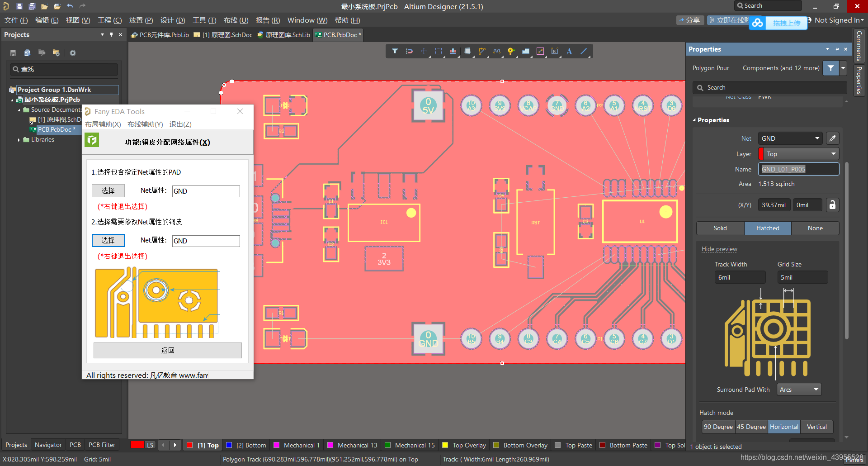Viewport: 868px width, 466px height.
Task: Select Vertical hatch mode
Action: (x=816, y=427)
